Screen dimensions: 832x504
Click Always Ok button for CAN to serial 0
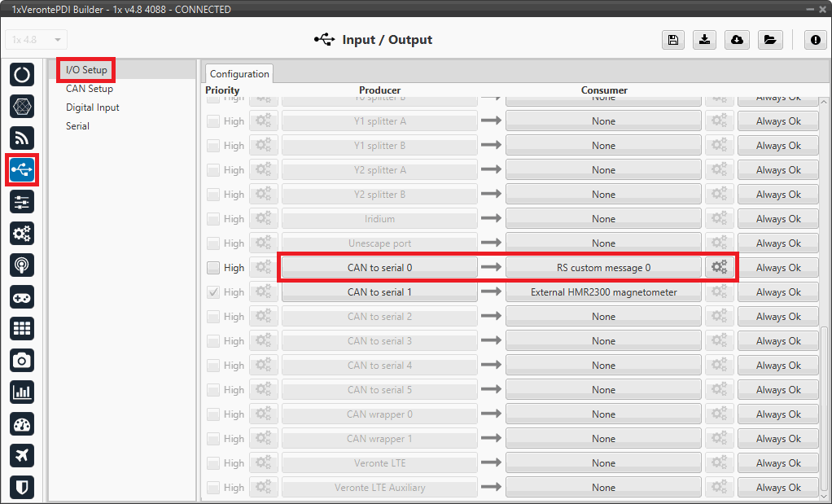(777, 268)
